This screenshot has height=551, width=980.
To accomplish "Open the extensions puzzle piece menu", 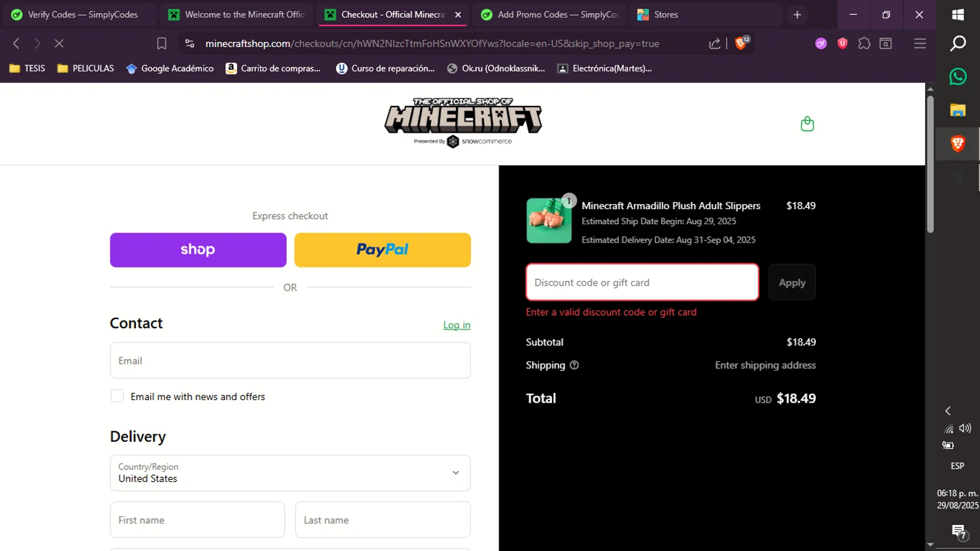I will tap(864, 43).
